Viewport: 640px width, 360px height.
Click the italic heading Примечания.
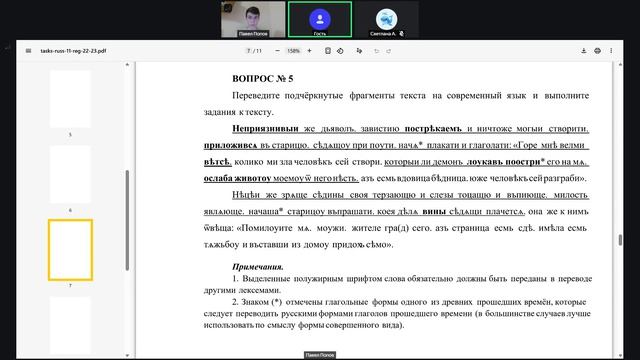tap(258, 267)
